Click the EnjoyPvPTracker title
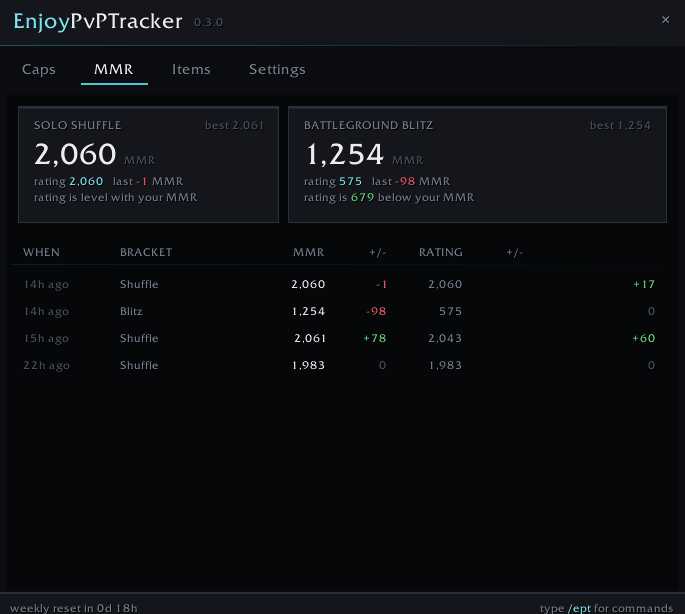The height and width of the screenshot is (614, 685). coord(97,22)
